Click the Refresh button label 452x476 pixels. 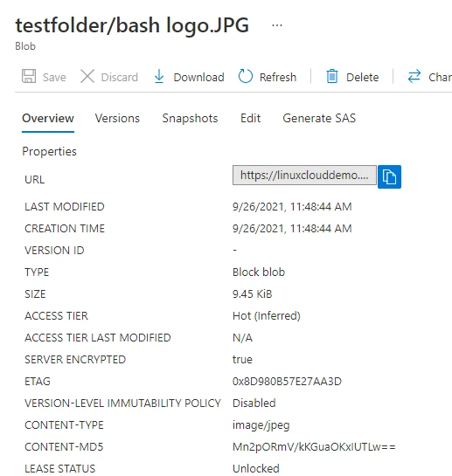(278, 78)
